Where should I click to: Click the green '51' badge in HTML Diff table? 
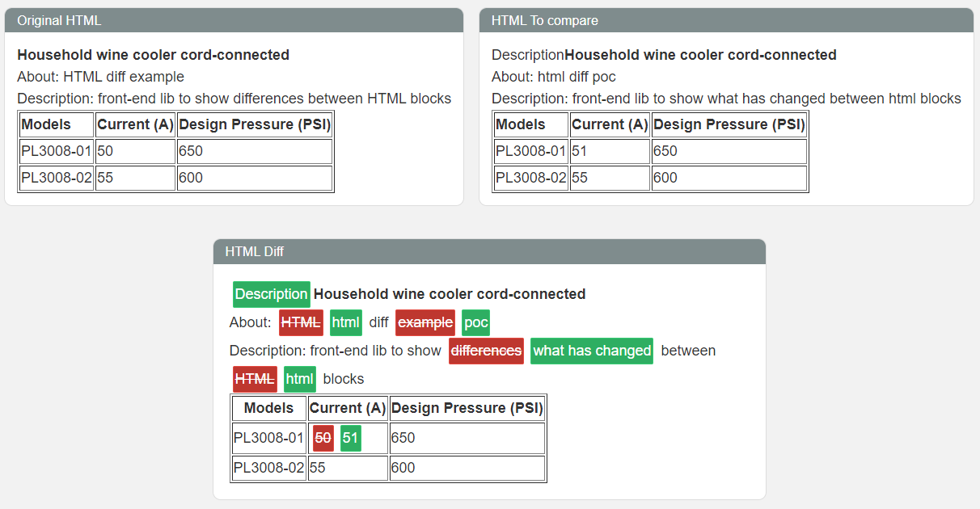pyautogui.click(x=351, y=438)
